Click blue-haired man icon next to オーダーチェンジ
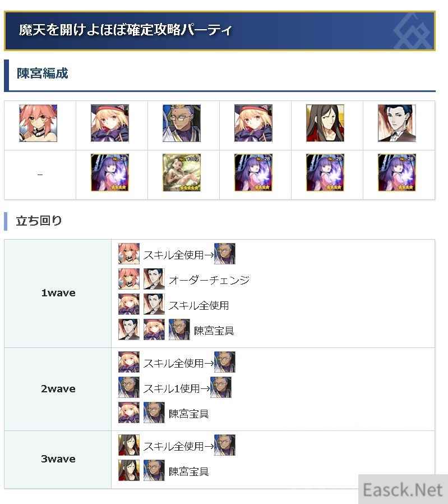This screenshot has height=504, width=448. point(154,279)
